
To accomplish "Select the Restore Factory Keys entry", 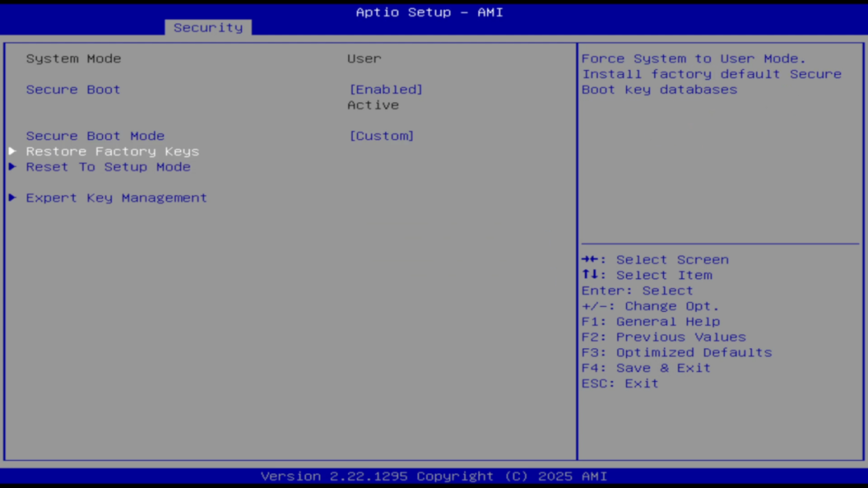I will [x=113, y=151].
